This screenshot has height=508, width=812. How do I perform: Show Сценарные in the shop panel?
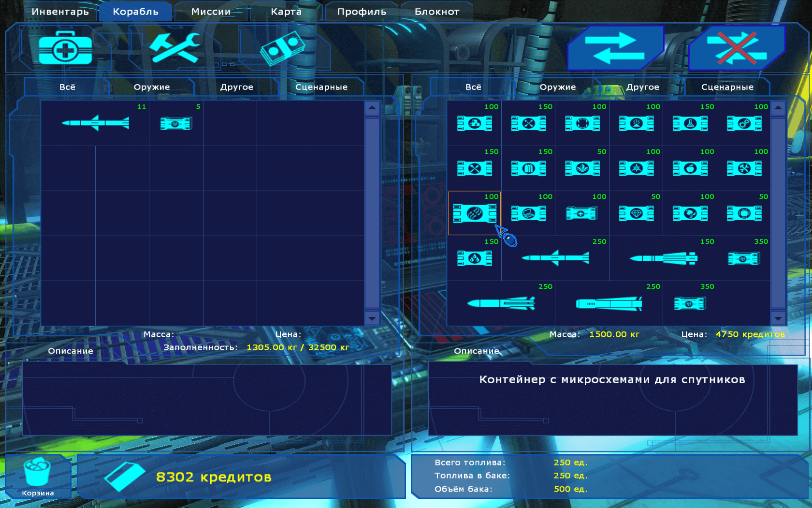click(727, 87)
